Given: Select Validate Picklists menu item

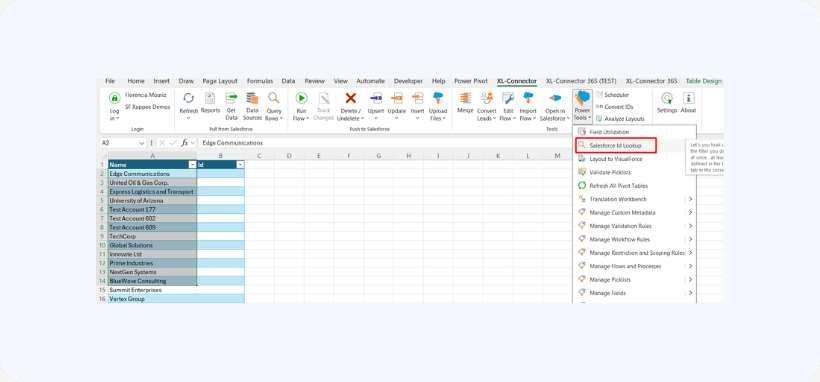Looking at the screenshot, I should click(x=634, y=172).
